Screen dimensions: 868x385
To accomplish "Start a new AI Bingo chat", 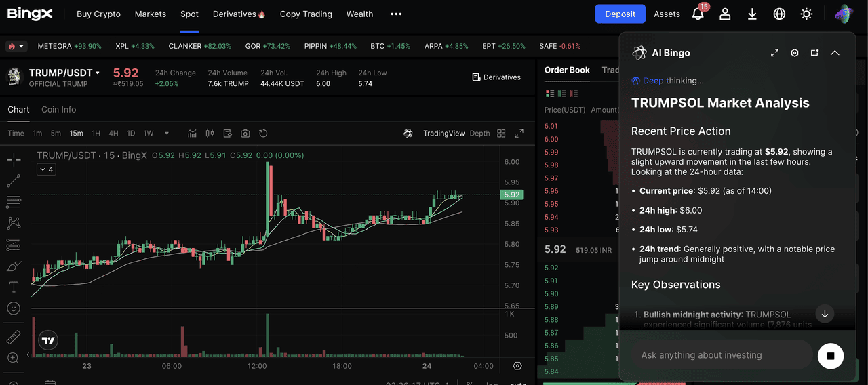I will click(x=814, y=53).
